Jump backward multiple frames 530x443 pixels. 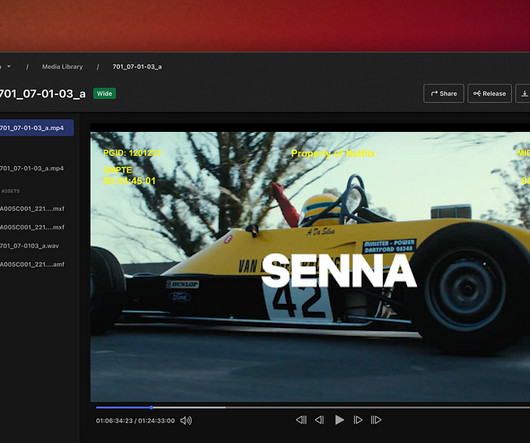(x=301, y=420)
